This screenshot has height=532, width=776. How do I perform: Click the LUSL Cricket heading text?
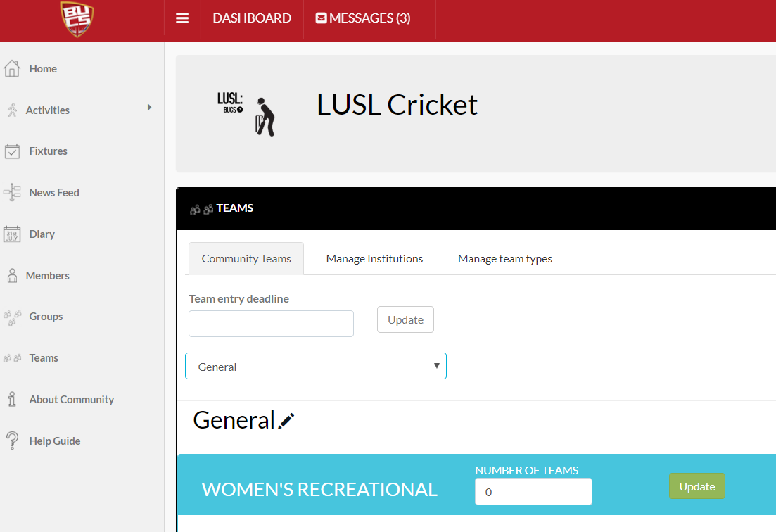pos(397,105)
